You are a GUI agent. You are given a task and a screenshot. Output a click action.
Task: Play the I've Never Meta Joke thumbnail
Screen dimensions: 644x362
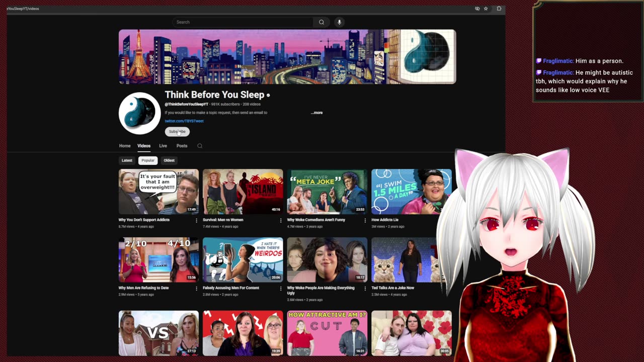(x=327, y=192)
